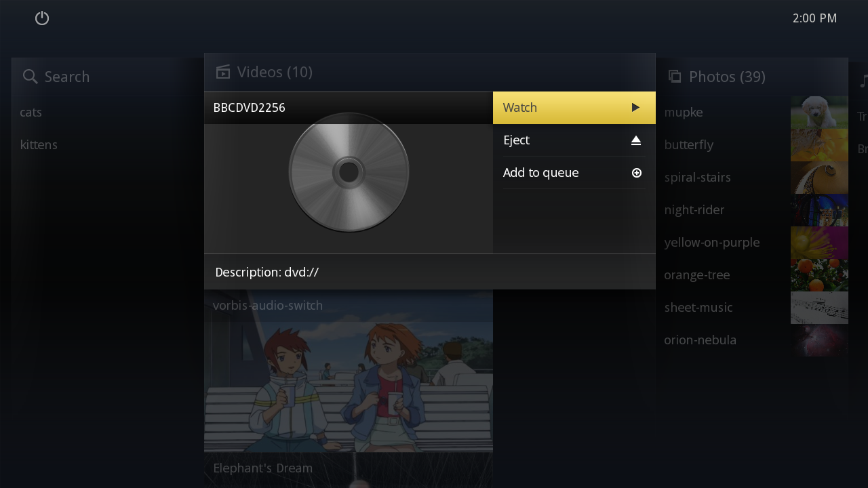
Task: Select the vorbis-audio-switch video
Action: (268, 306)
